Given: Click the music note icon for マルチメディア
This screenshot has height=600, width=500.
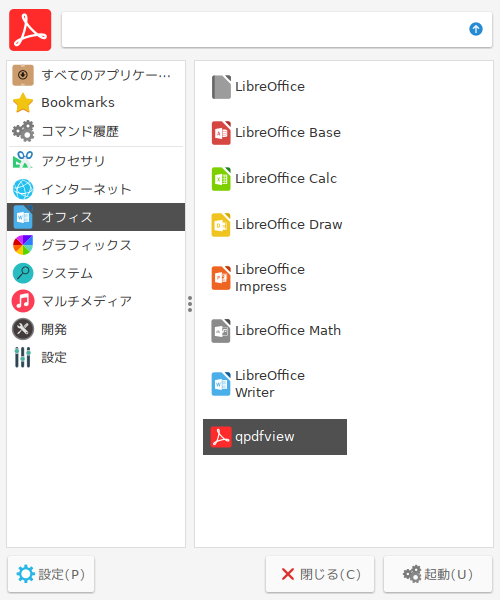Looking at the screenshot, I should tap(23, 301).
